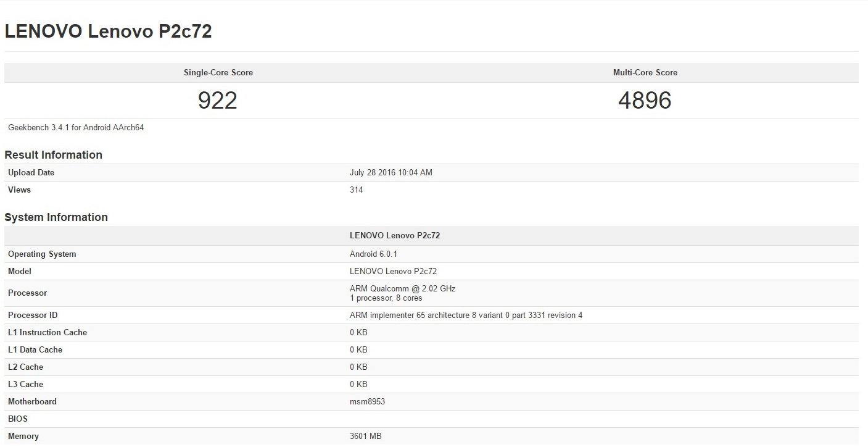868x447 pixels.
Task: Select the 'msm8953' motherboard value
Action: [368, 402]
